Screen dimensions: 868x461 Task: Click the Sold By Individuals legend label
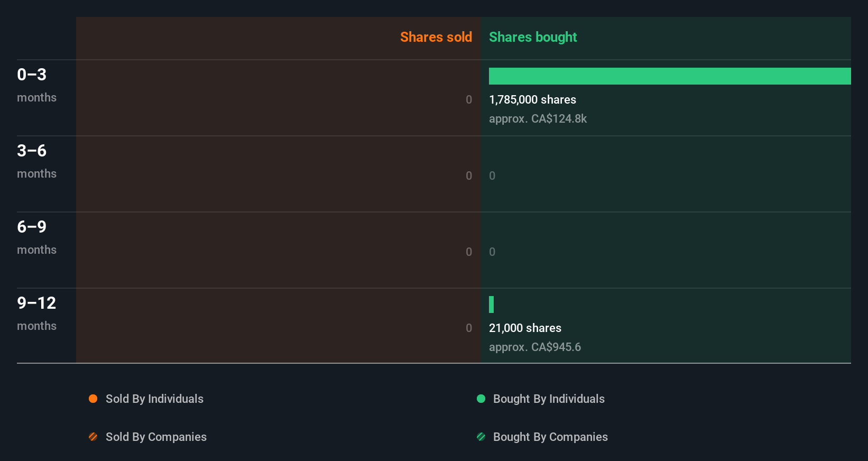[x=154, y=399]
